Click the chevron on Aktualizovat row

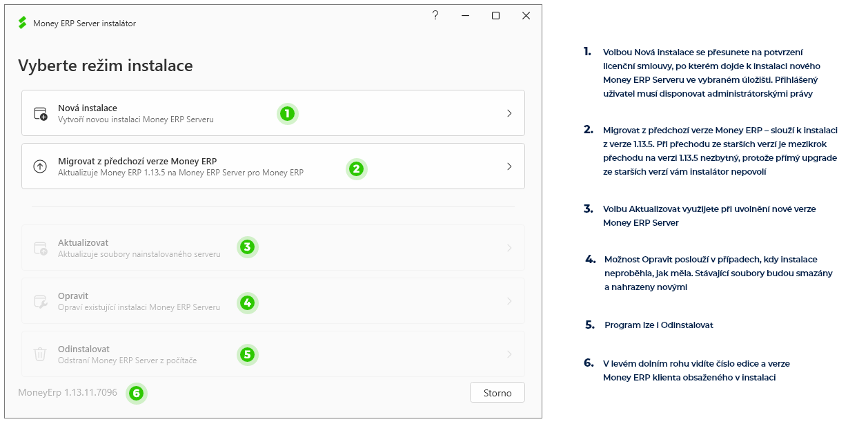point(509,248)
